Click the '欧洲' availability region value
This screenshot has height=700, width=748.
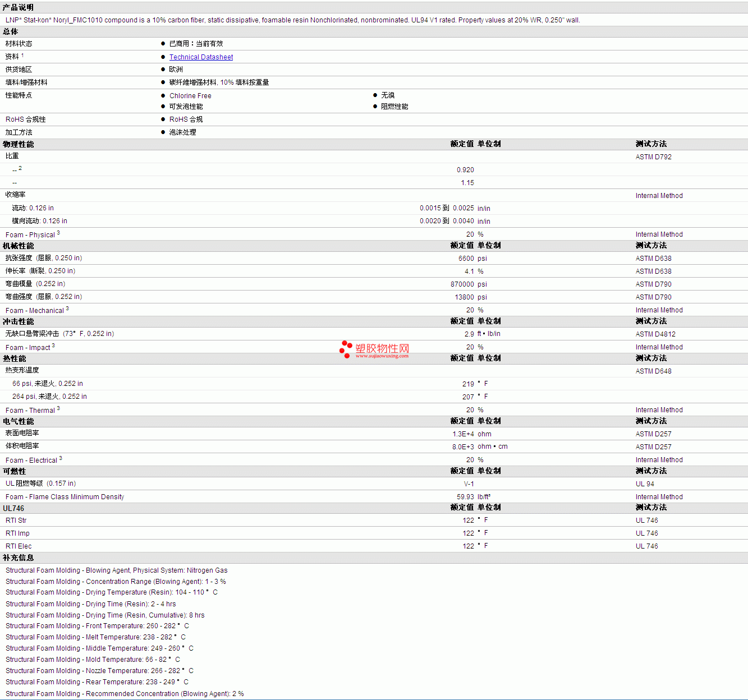(x=176, y=70)
